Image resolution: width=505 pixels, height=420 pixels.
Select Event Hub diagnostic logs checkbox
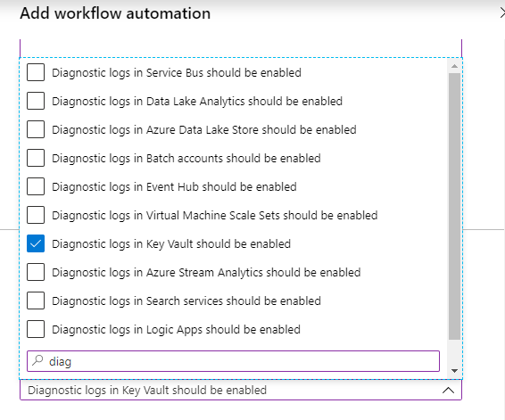[x=36, y=186]
